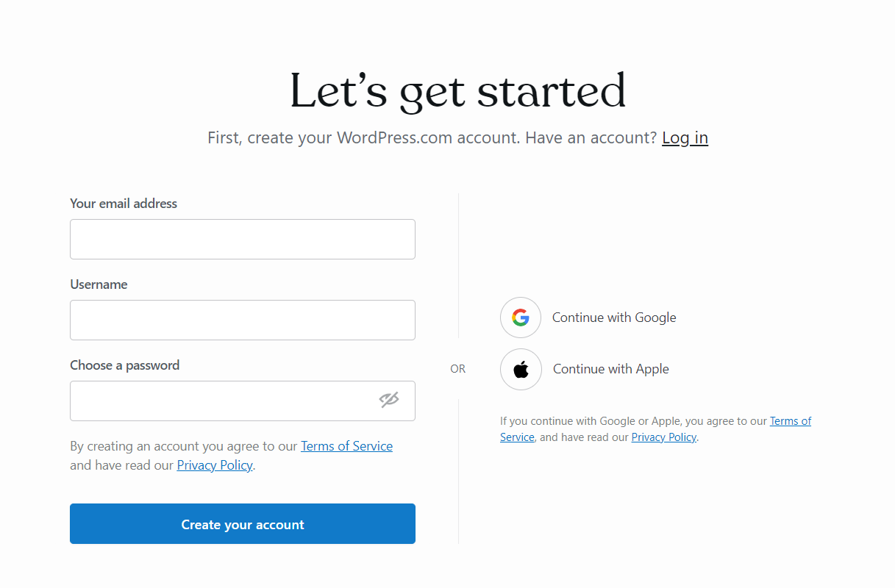Focus the email address input field
Screen dimensions: 895x588
[x=243, y=239]
